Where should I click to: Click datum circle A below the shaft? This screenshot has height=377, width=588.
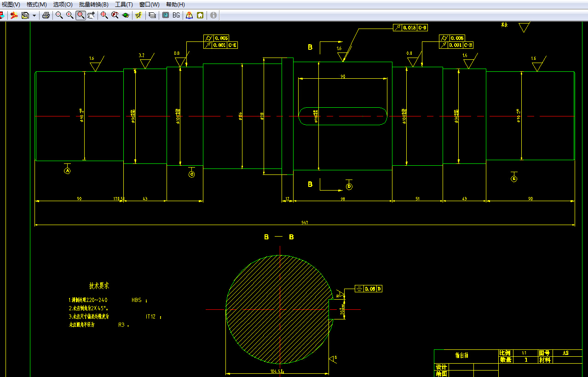tap(67, 171)
